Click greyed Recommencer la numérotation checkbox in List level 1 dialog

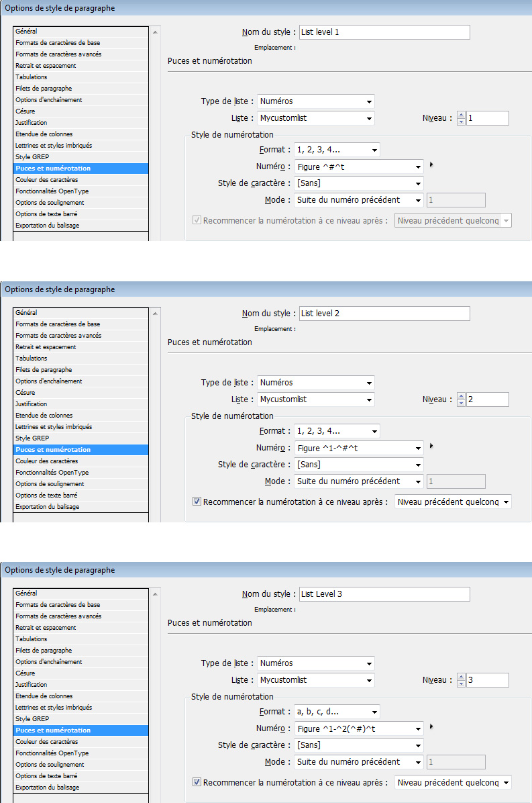[197, 220]
